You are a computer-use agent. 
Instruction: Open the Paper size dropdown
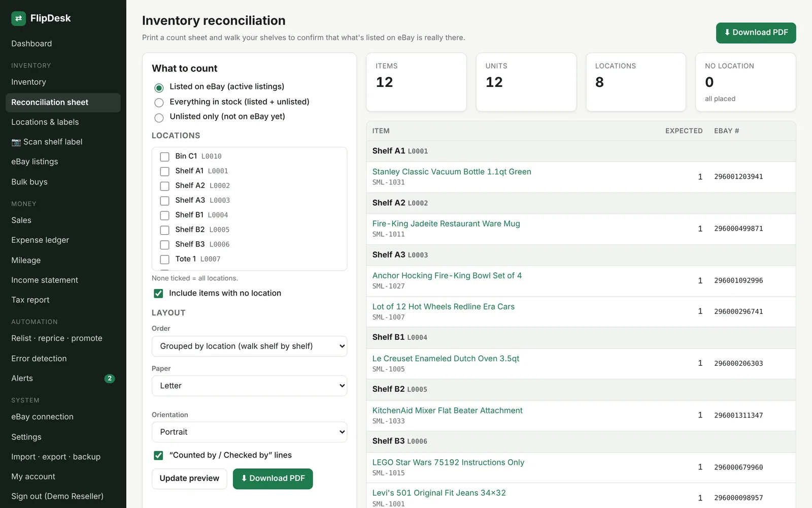[x=249, y=386]
